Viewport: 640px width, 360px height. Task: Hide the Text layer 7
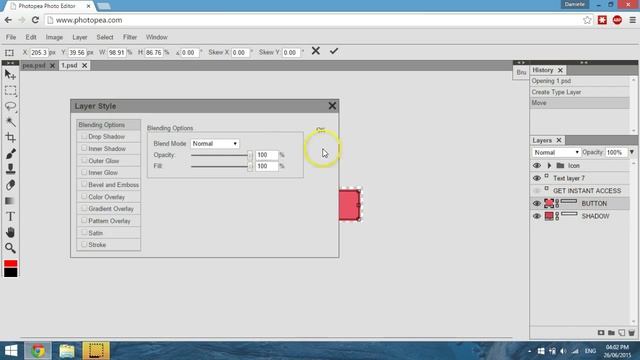pyautogui.click(x=537, y=178)
